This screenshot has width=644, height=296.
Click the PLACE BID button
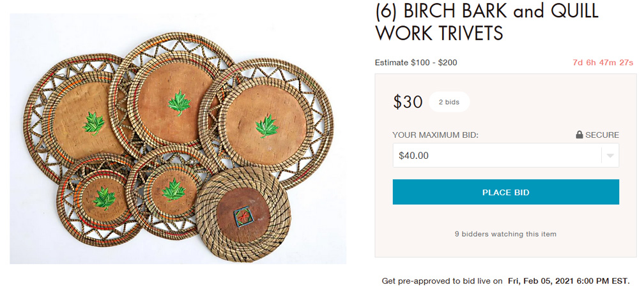505,192
